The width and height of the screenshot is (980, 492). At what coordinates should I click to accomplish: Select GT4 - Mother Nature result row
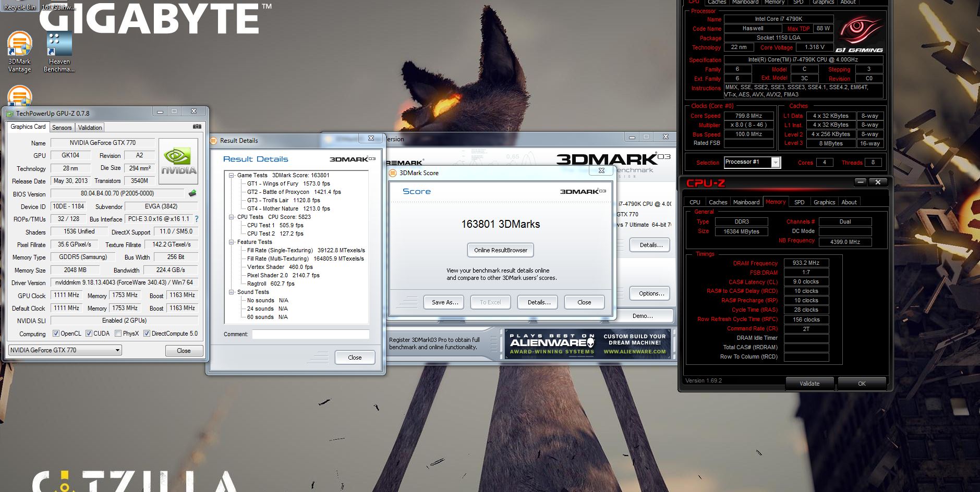pyautogui.click(x=288, y=209)
